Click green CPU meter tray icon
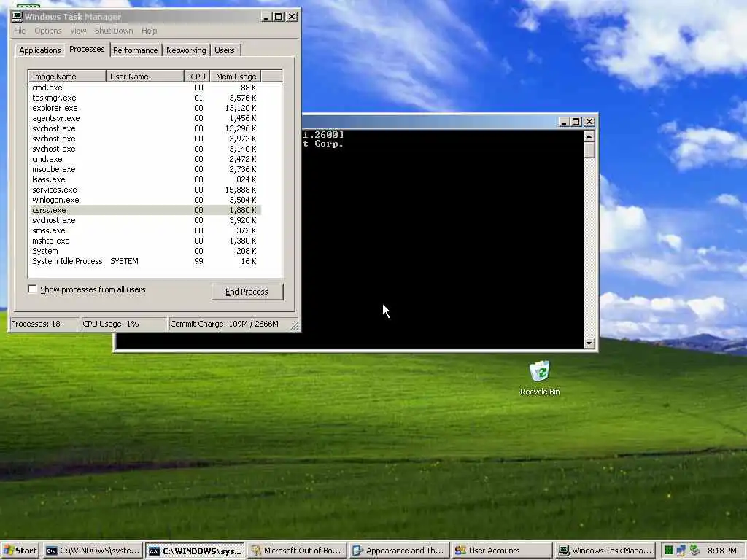Image resolution: width=747 pixels, height=560 pixels. pos(668,551)
